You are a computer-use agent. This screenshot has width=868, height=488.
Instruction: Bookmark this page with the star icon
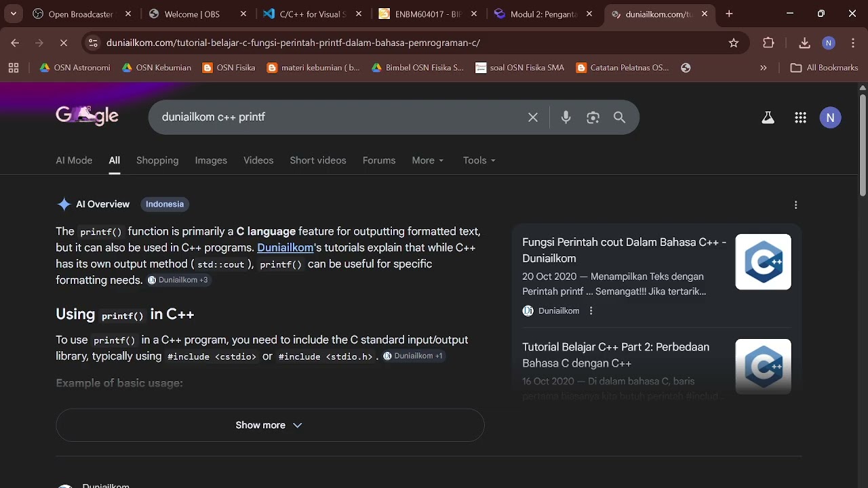pos(734,43)
